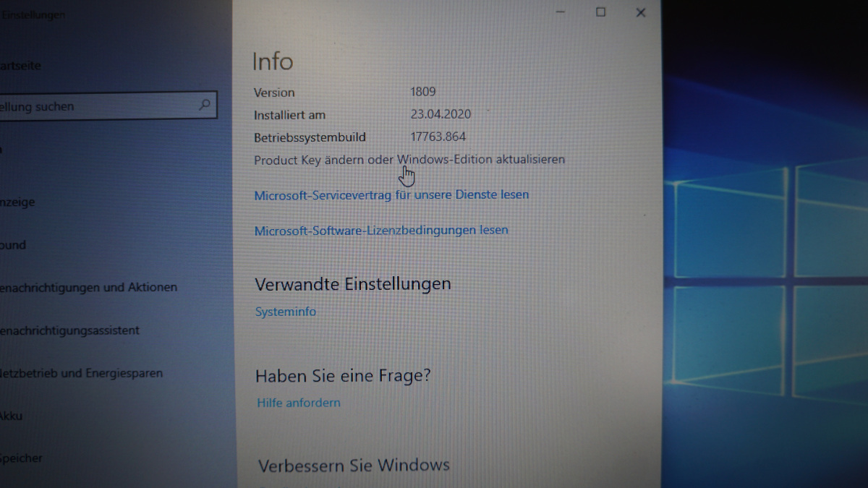Image resolution: width=868 pixels, height=488 pixels.
Task: Select Akku in the sidebar
Action: point(12,416)
